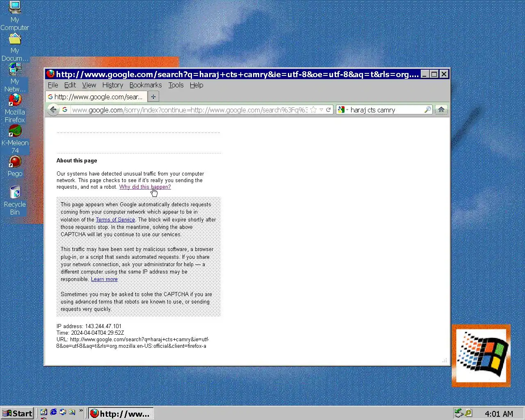Open the File menu
The height and width of the screenshot is (420, 525).
point(53,85)
